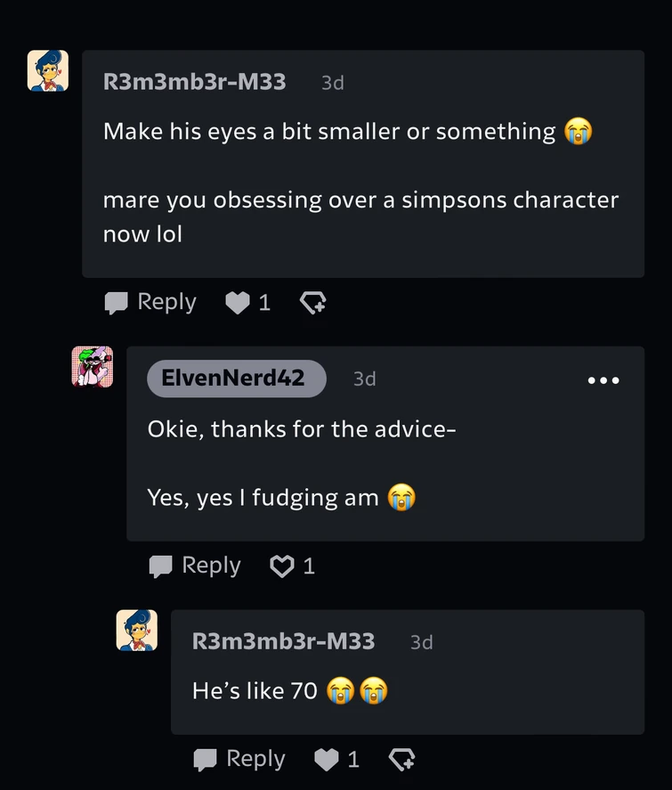Award the "He's like 70" comment
Viewport: 672px width, 790px height.
[401, 760]
